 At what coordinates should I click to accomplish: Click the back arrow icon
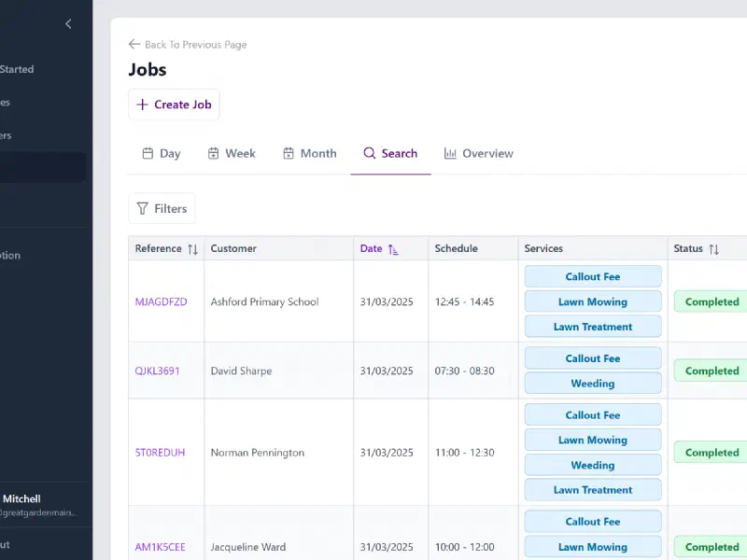click(134, 44)
